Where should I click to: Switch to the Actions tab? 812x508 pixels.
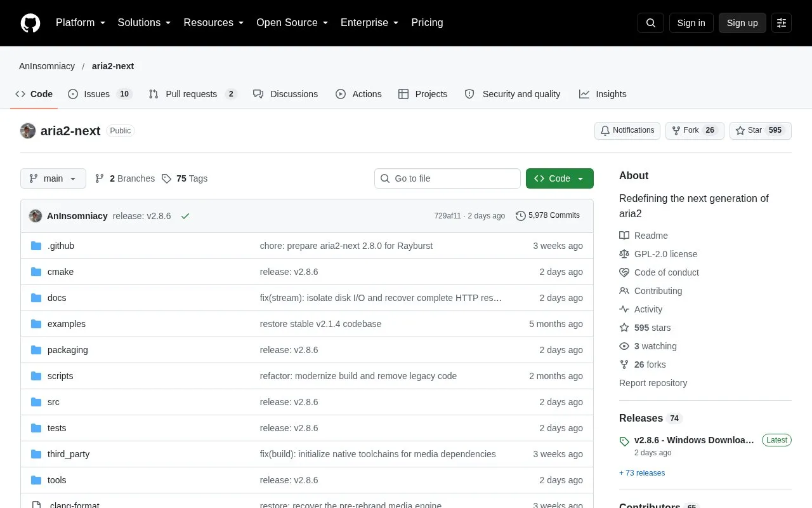point(358,94)
